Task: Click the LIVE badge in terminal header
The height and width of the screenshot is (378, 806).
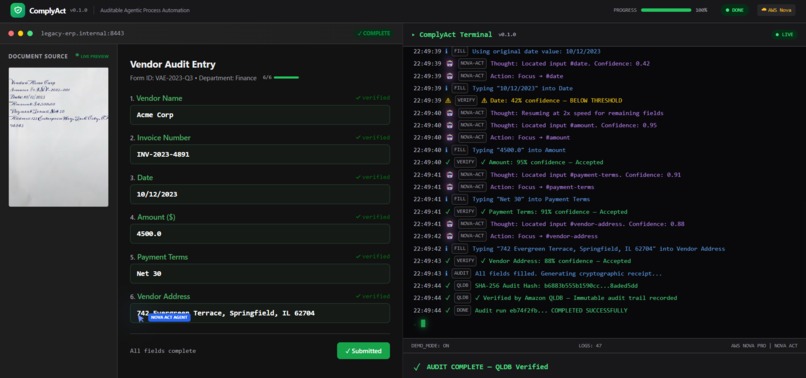Action: pyautogui.click(x=784, y=34)
